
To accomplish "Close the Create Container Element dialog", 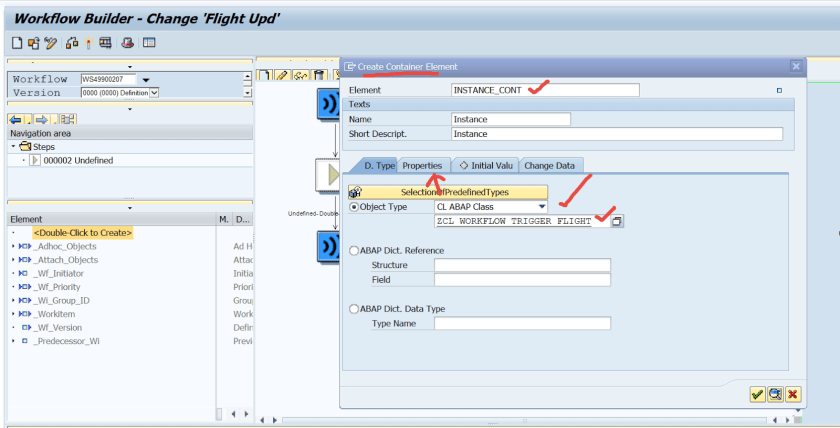I will pos(796,66).
